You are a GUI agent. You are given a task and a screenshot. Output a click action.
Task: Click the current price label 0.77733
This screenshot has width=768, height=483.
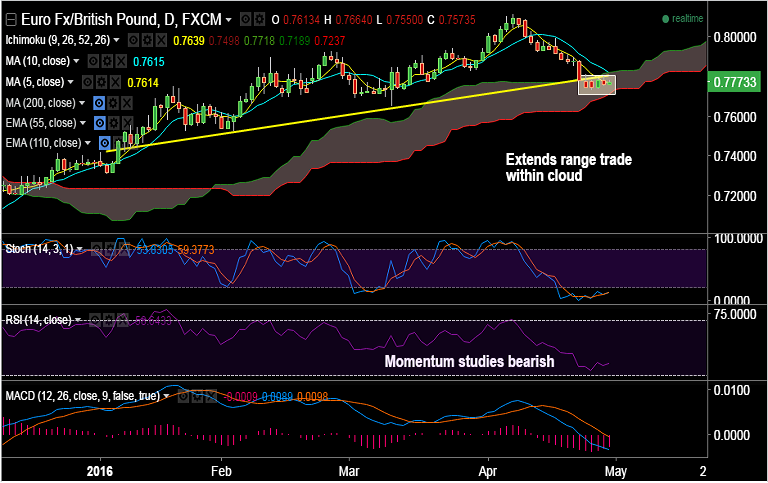coord(734,82)
